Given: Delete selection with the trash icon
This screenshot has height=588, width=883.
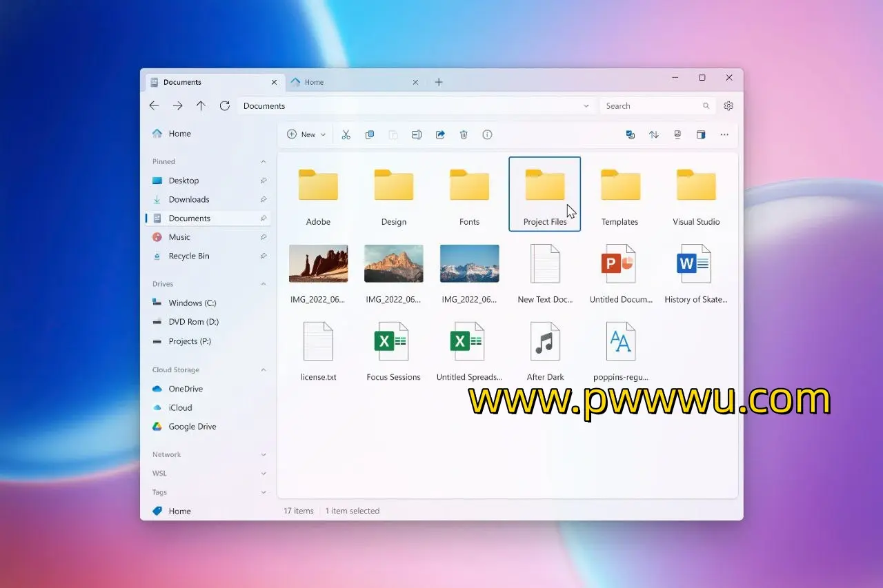Looking at the screenshot, I should click(464, 135).
